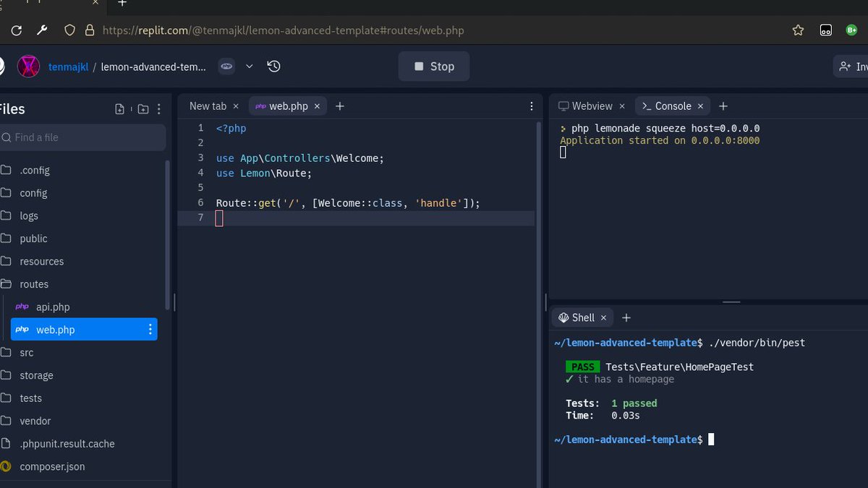Click the PHP language badge next to project name
Image resolution: width=868 pixels, height=488 pixels.
tap(226, 66)
